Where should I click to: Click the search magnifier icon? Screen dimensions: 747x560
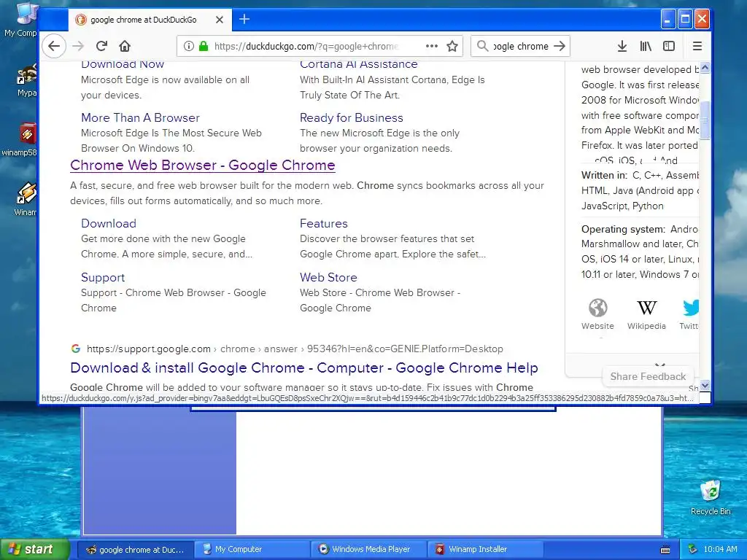click(x=483, y=46)
